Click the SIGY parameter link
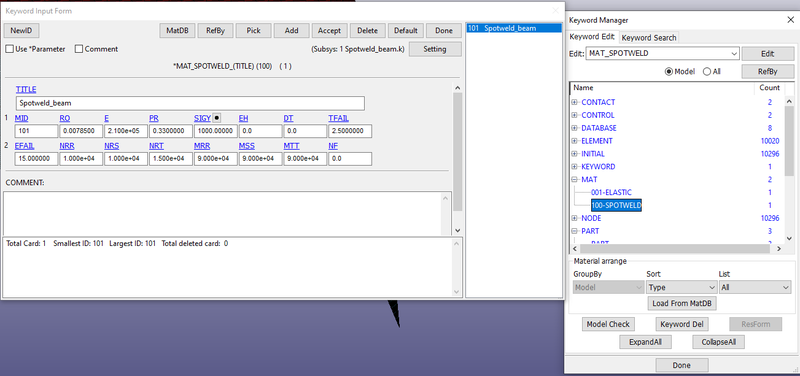The height and width of the screenshot is (376, 800). [x=202, y=118]
